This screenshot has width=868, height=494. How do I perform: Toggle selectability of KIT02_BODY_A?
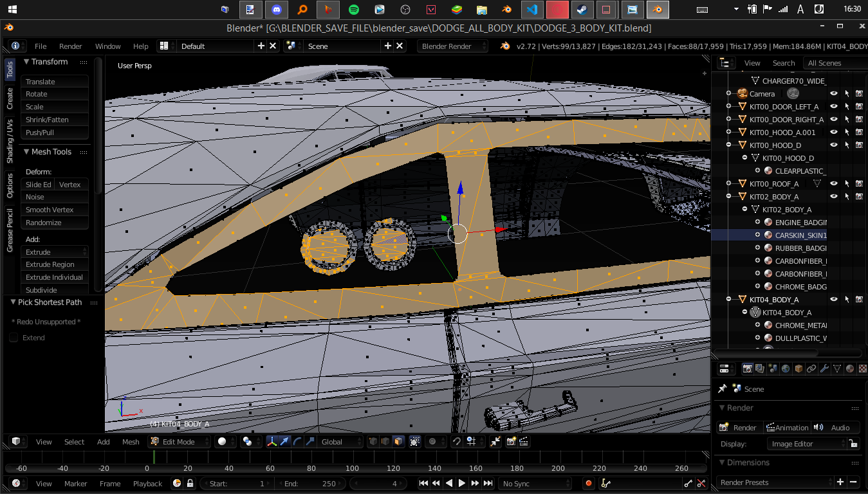click(847, 197)
